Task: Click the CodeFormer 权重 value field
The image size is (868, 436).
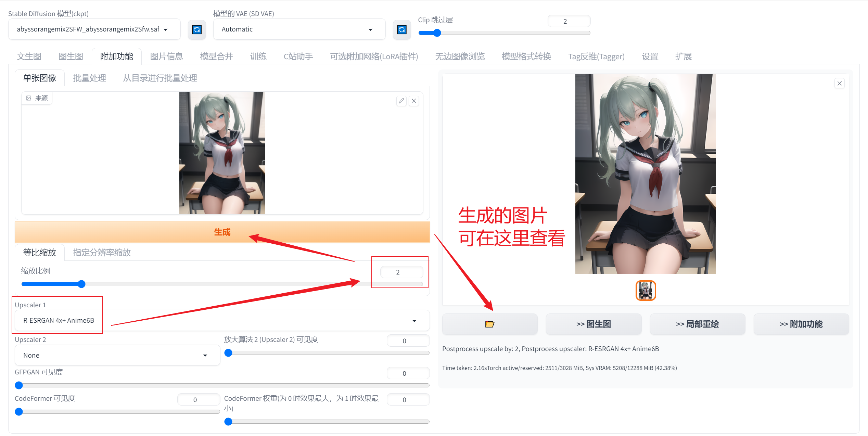Action: coord(408,400)
